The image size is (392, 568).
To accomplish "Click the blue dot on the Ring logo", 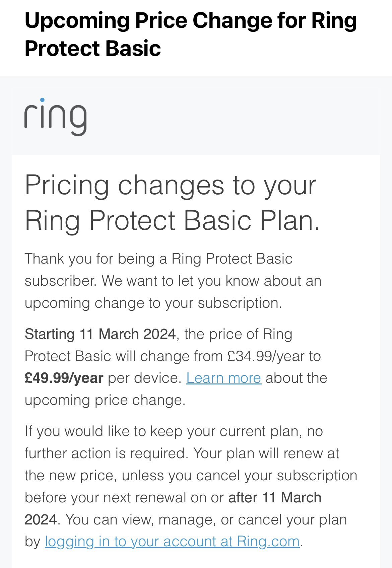I will click(x=42, y=99).
